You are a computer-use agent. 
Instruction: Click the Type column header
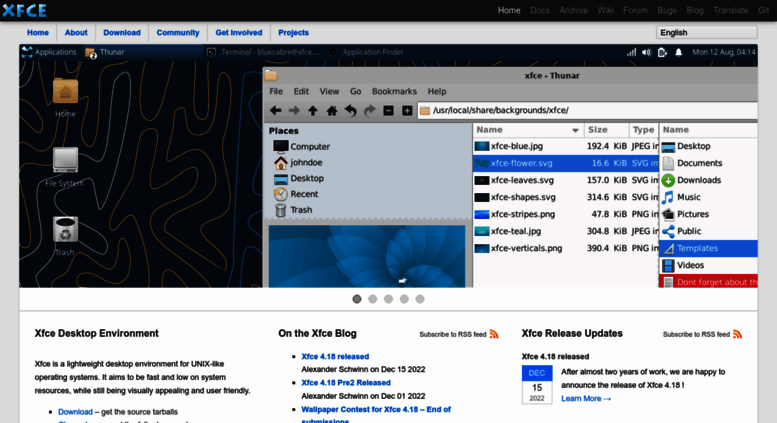[643, 130]
